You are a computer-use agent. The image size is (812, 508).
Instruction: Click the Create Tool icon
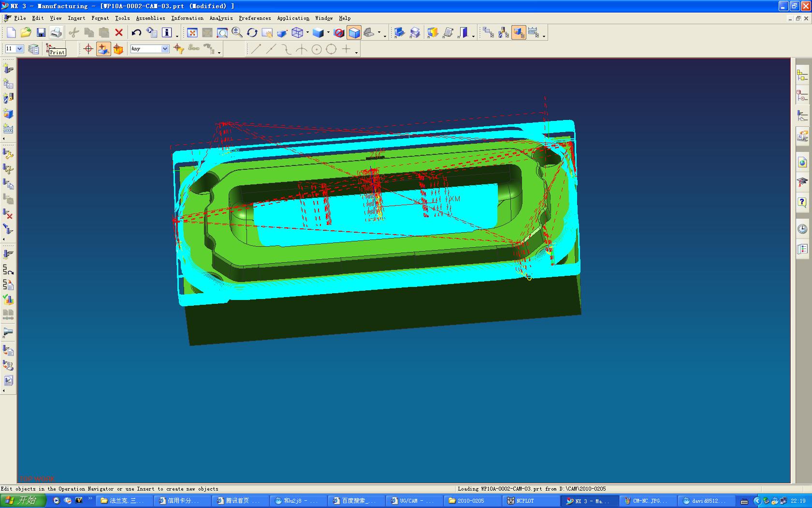coord(415,32)
